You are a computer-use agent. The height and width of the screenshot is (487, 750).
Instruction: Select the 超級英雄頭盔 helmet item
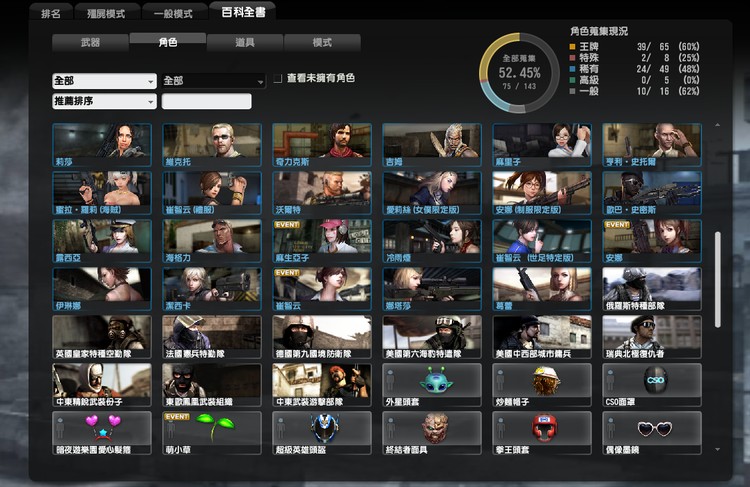click(322, 433)
